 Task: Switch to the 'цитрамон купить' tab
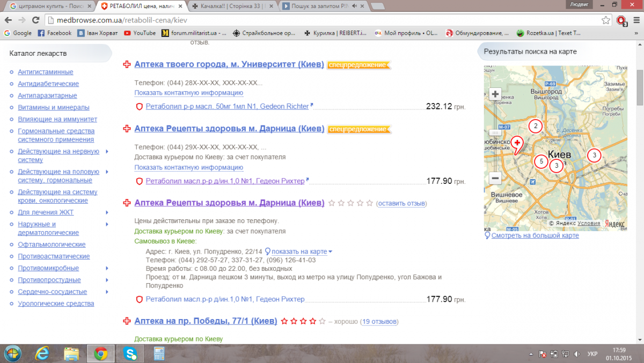click(47, 6)
